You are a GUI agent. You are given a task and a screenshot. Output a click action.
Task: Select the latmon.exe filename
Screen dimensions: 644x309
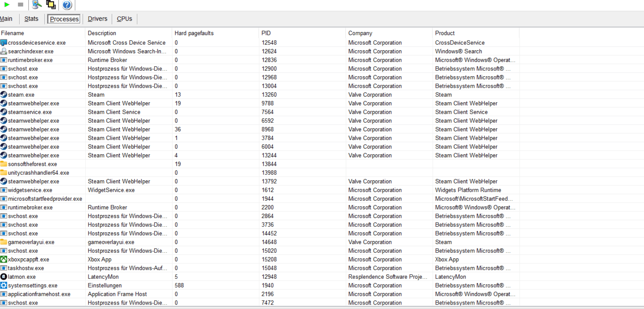point(22,277)
